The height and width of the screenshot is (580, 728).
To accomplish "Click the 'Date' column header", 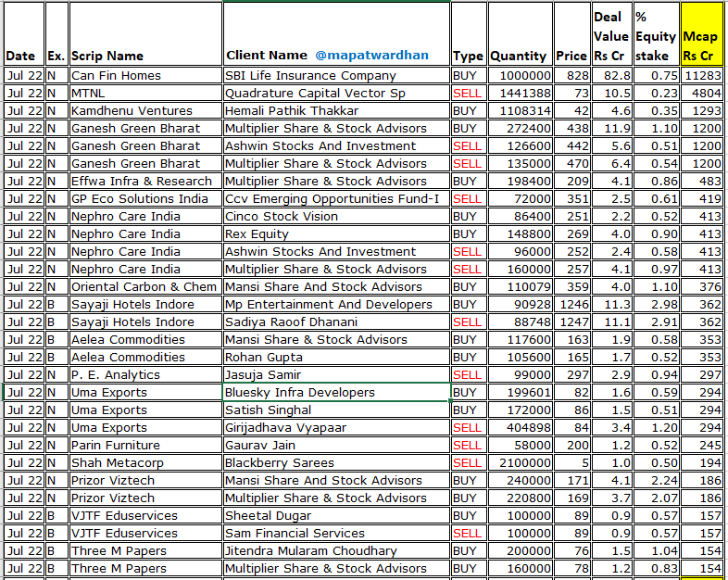I will [x=24, y=34].
